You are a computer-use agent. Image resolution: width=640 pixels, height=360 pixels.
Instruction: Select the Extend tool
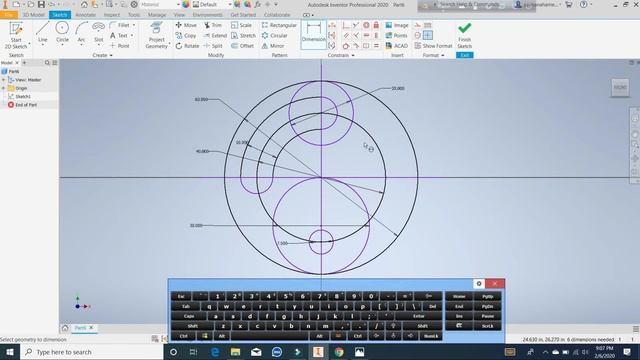tap(215, 36)
